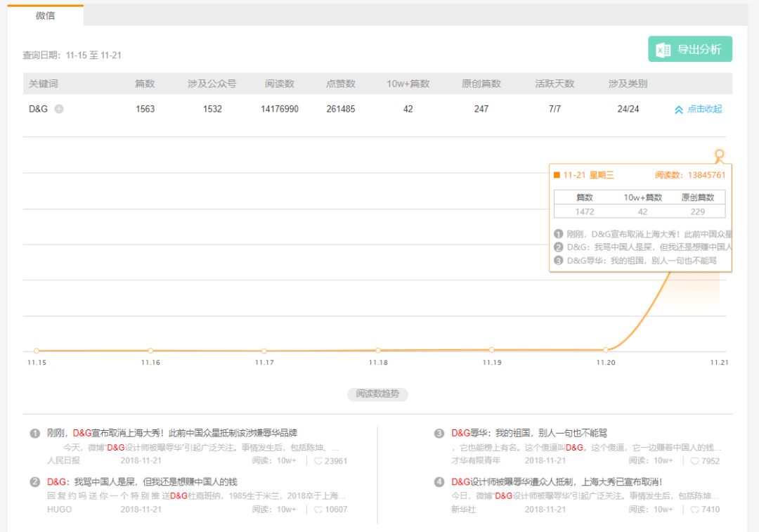Click the heart icon beside 10607

click(318, 510)
